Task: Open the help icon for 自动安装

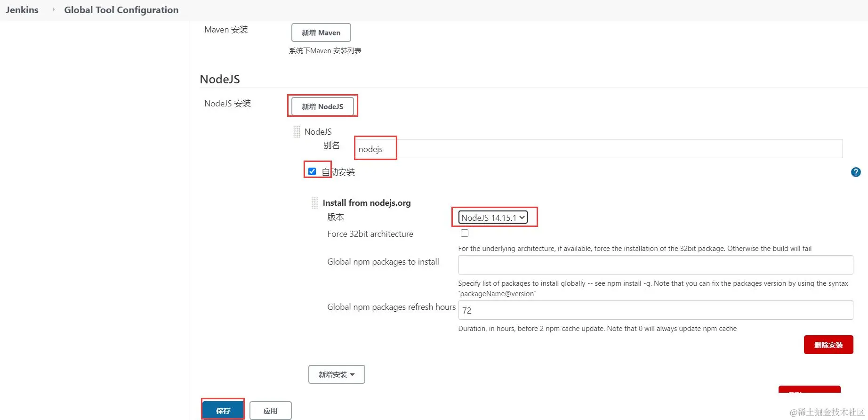Action: tap(856, 172)
